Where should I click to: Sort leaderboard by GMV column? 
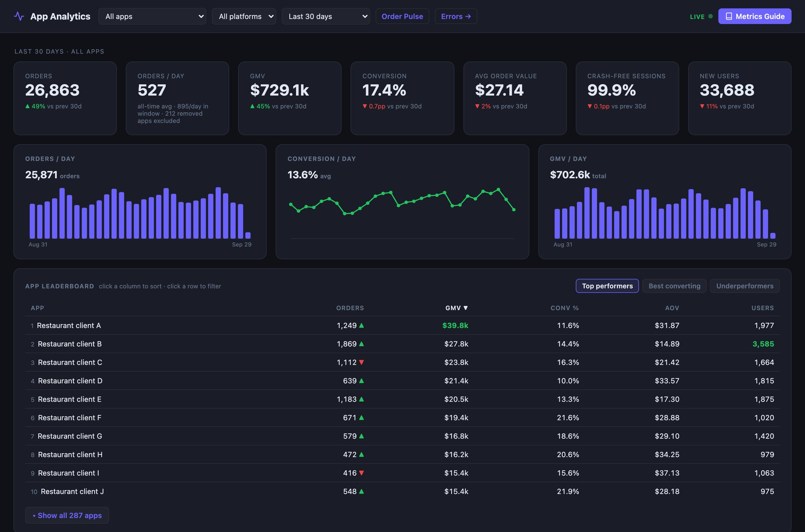click(x=456, y=308)
